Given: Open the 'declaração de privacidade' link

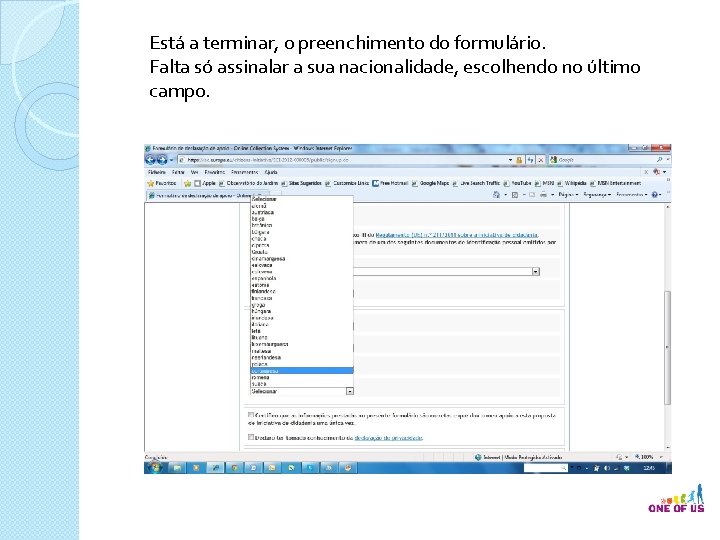Looking at the screenshot, I should [388, 438].
